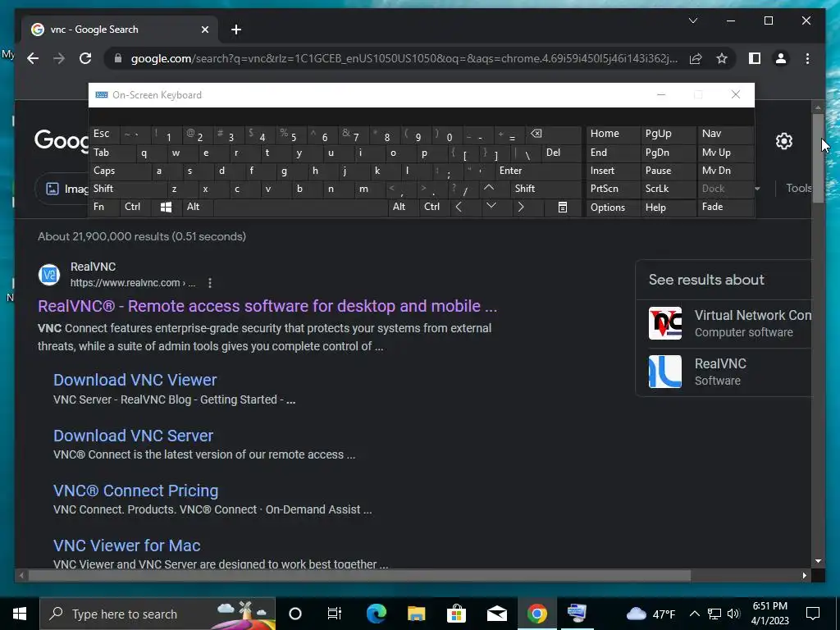
Task: Click up arrow key on On-Screen Keyboard
Action: point(489,188)
